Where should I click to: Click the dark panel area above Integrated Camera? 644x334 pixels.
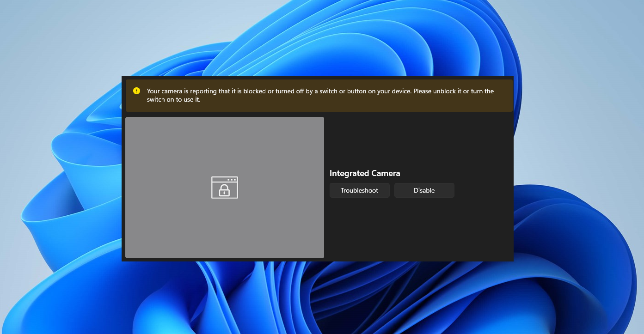click(x=416, y=139)
